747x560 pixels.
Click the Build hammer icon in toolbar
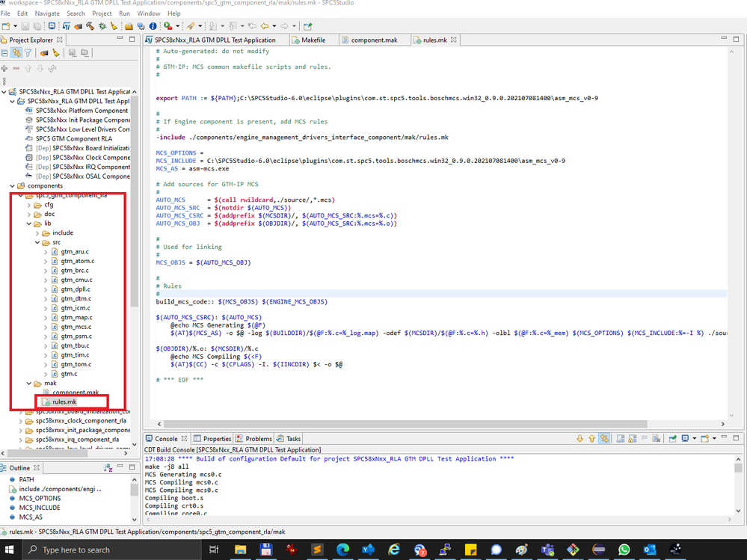pos(90,26)
